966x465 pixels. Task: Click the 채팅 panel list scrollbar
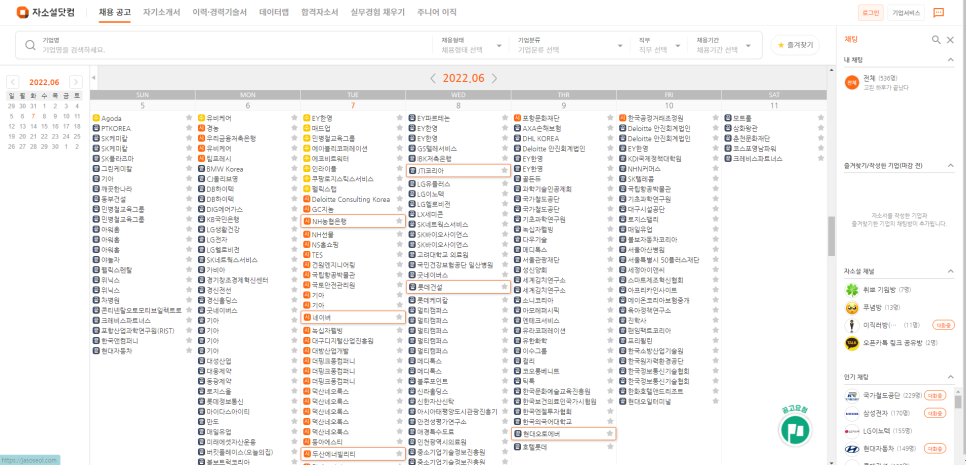click(x=958, y=402)
